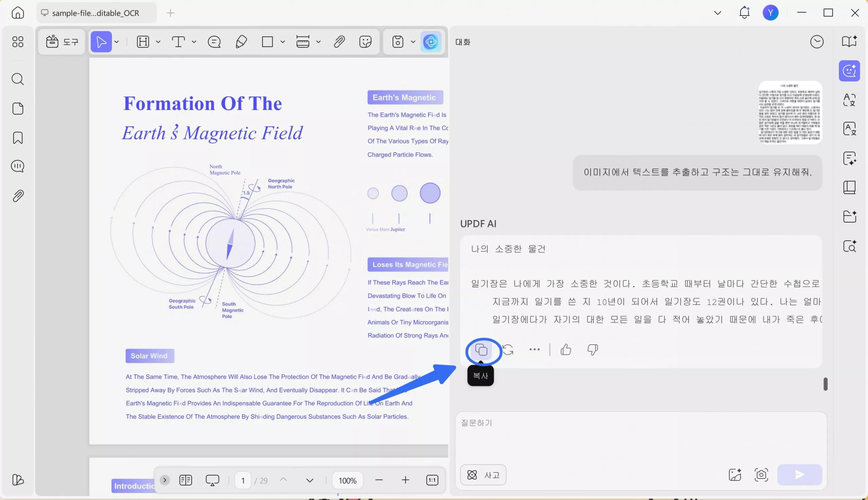Open the select cursor tool dropdown

(117, 42)
